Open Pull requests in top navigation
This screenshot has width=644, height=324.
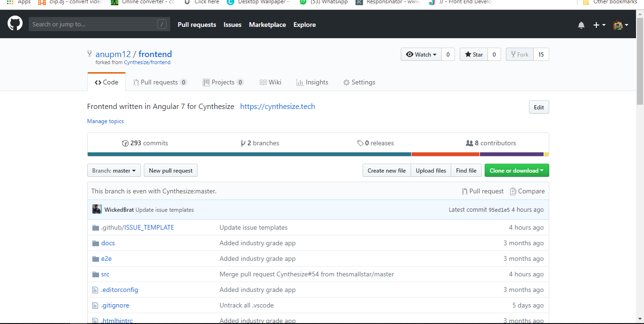pyautogui.click(x=197, y=25)
